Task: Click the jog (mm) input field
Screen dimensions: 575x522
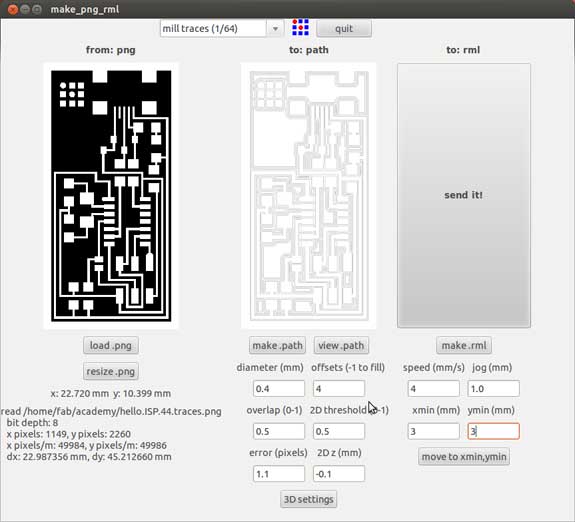Action: coord(494,388)
